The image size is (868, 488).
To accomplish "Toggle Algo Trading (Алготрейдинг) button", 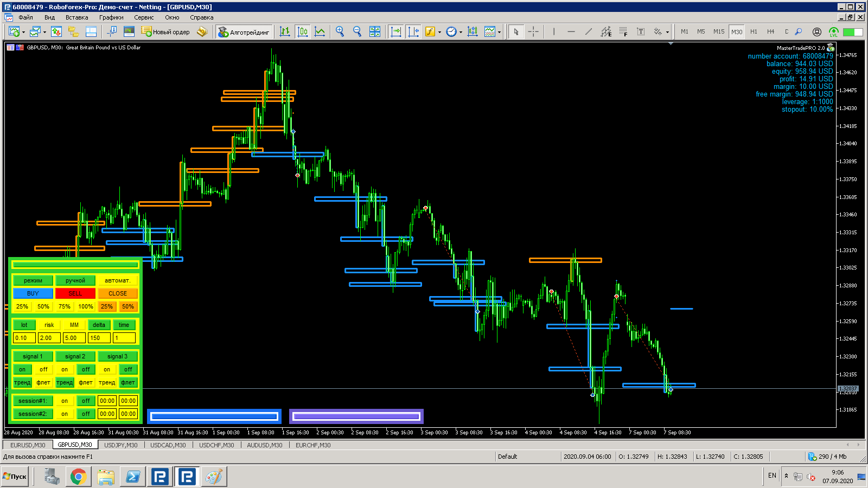I will coord(244,32).
